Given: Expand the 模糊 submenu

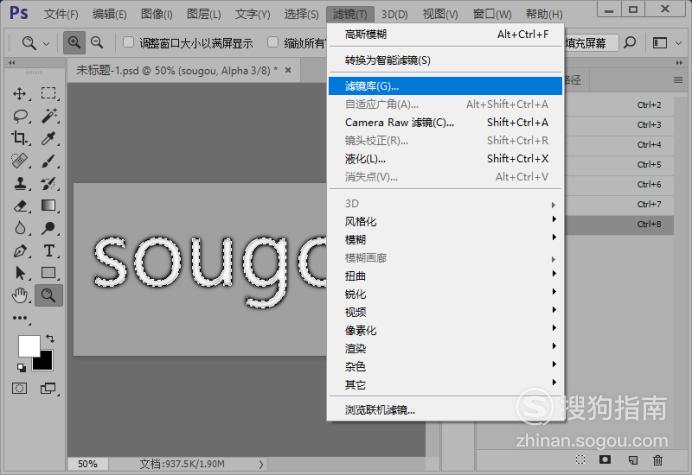Looking at the screenshot, I should (x=446, y=239).
